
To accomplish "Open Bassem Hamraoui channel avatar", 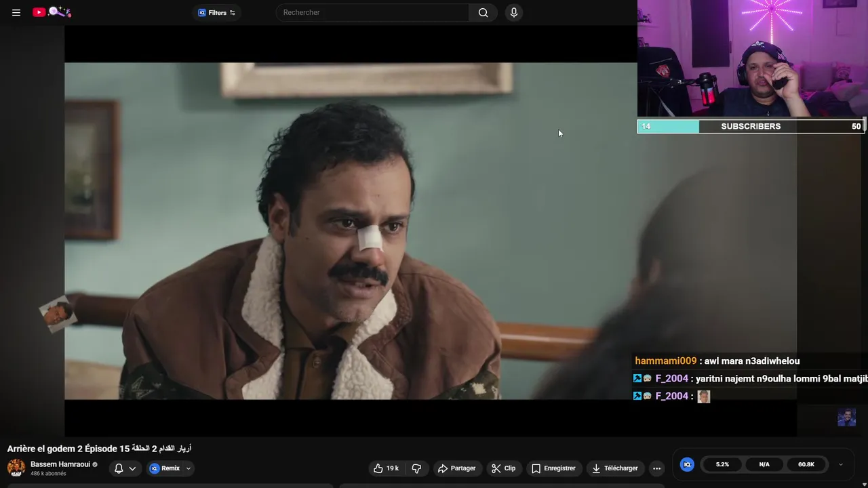I will pos(16,468).
